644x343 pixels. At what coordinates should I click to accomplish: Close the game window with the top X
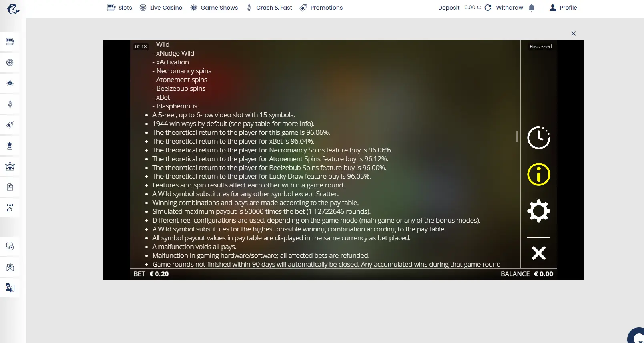[x=573, y=34]
